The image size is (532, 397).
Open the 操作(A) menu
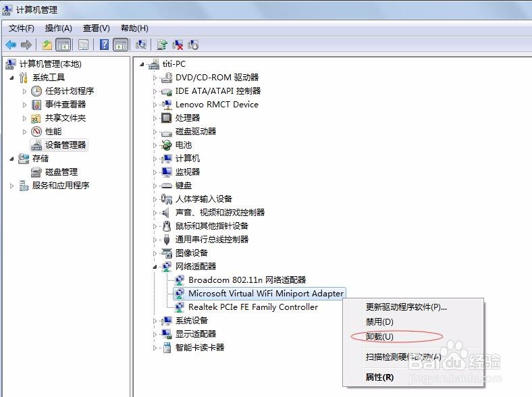(x=58, y=28)
